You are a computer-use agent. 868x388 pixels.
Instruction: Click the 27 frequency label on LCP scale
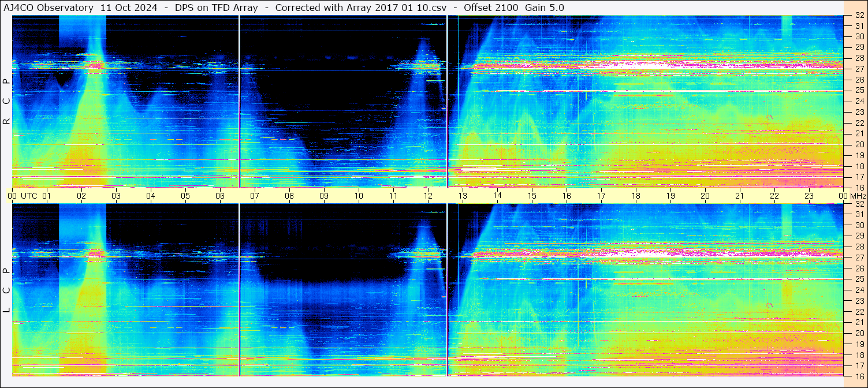click(x=859, y=258)
